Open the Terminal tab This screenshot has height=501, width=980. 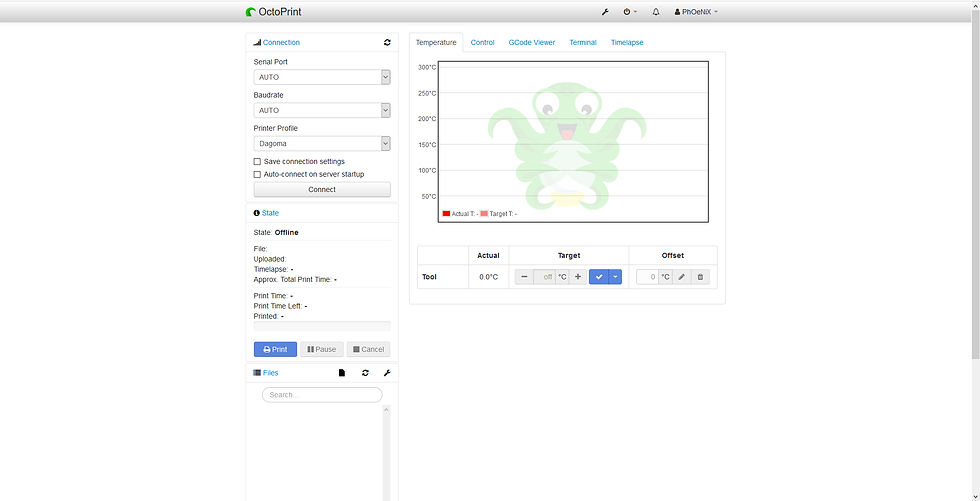[x=582, y=42]
